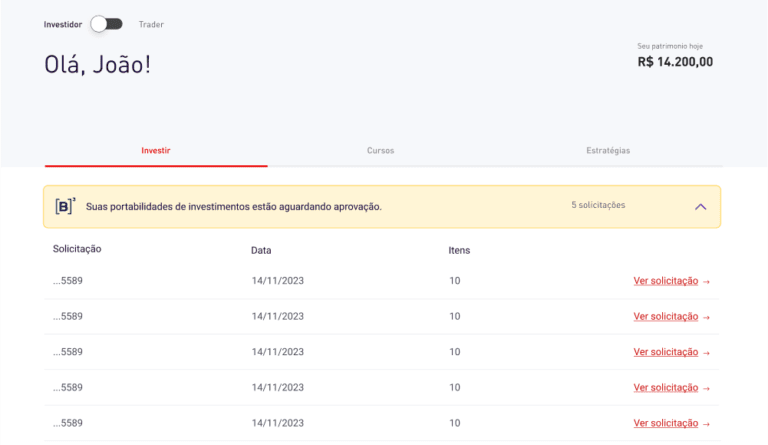Toggle the Investidor/Trader mode switch
The width and height of the screenshot is (768, 445).
(106, 24)
